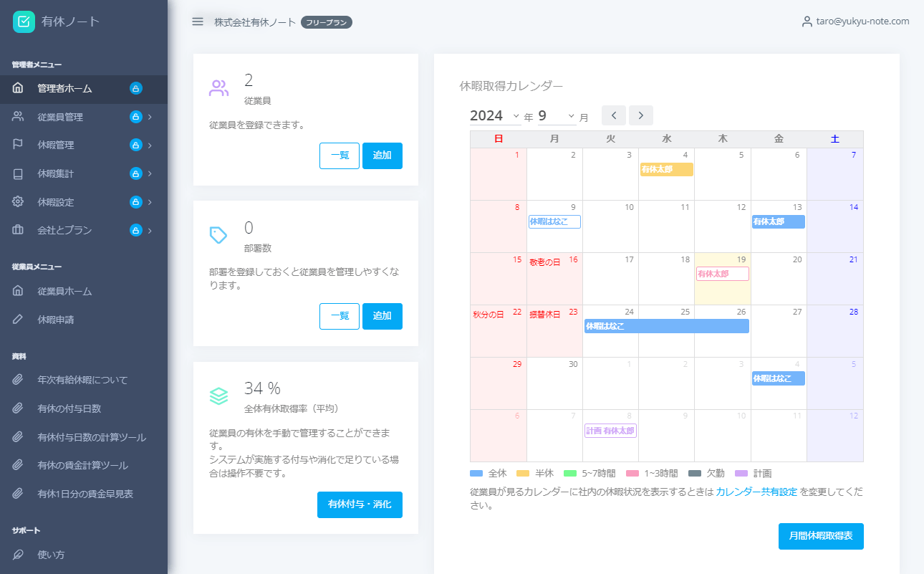Viewport: 924px width, 574px height.
Task: Click the 有休太郎 event on September 4
Action: 666,169
